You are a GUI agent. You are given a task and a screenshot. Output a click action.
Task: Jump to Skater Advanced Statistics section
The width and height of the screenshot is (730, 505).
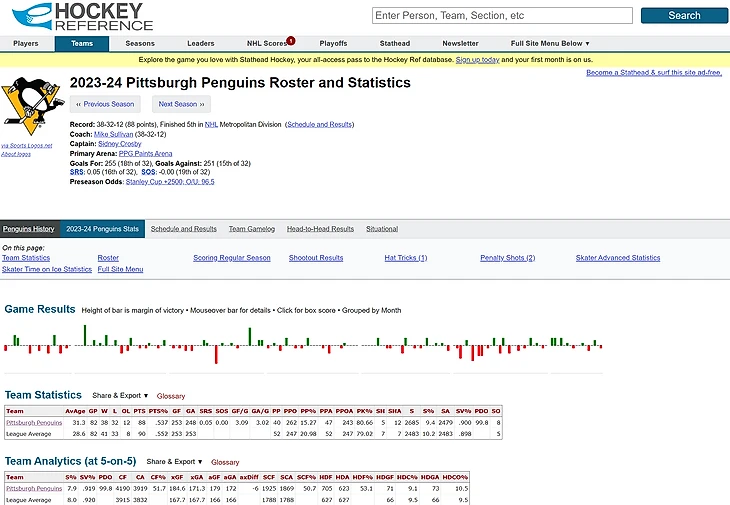pos(618,258)
